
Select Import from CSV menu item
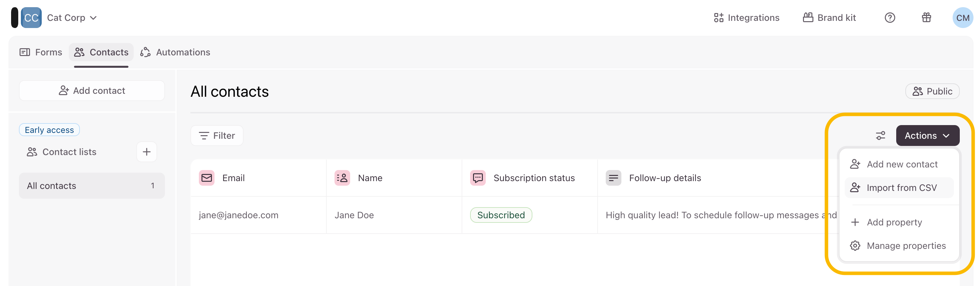coord(901,188)
